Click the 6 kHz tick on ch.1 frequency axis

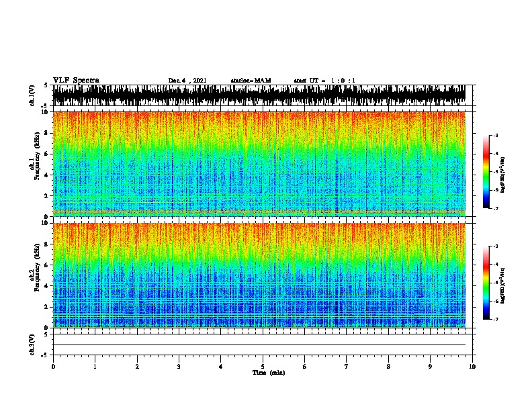(x=47, y=154)
